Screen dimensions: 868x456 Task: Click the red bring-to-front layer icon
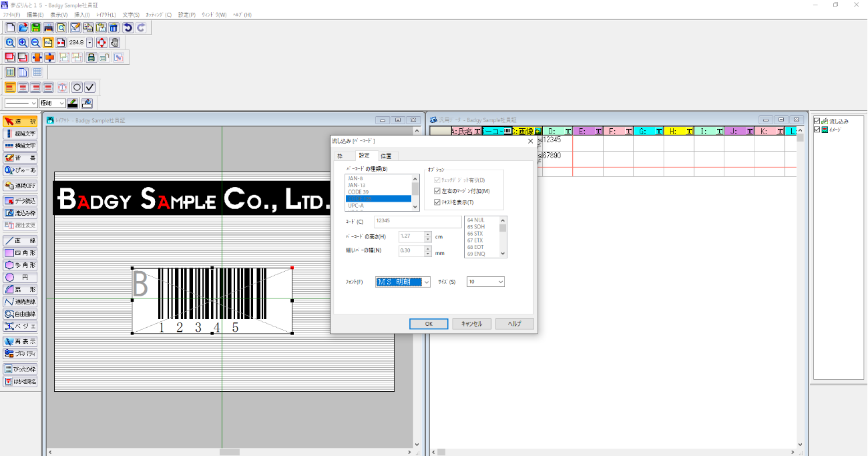click(x=10, y=57)
